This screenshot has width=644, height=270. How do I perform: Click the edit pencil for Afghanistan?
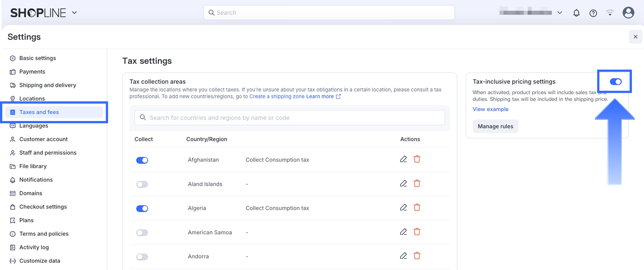coord(403,159)
